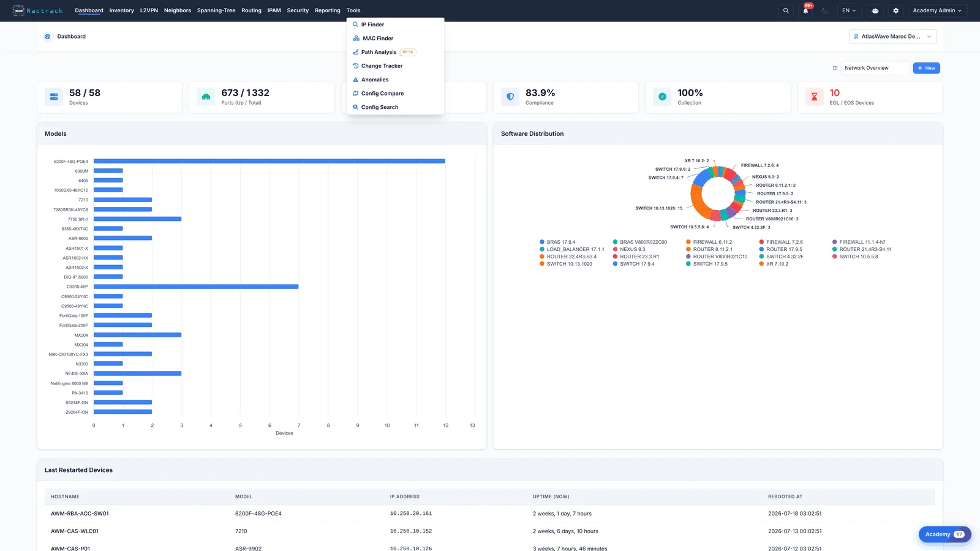
Task: Open the AtlasWave Maroc site selector
Action: pyautogui.click(x=893, y=37)
